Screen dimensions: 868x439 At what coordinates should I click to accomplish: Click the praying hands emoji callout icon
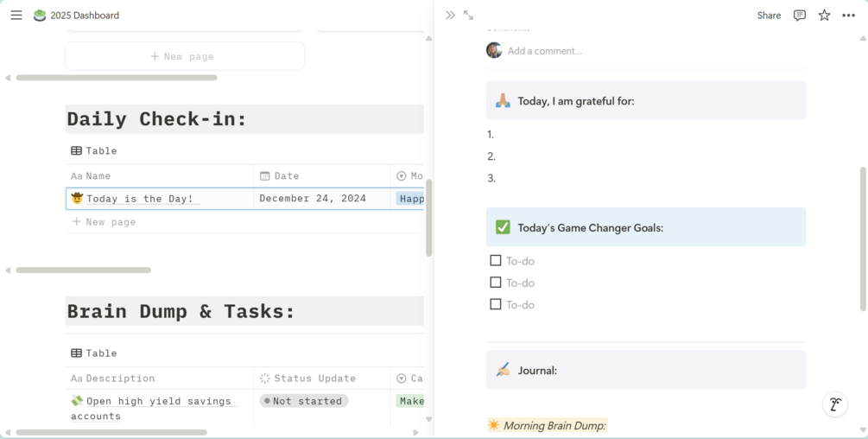point(503,101)
